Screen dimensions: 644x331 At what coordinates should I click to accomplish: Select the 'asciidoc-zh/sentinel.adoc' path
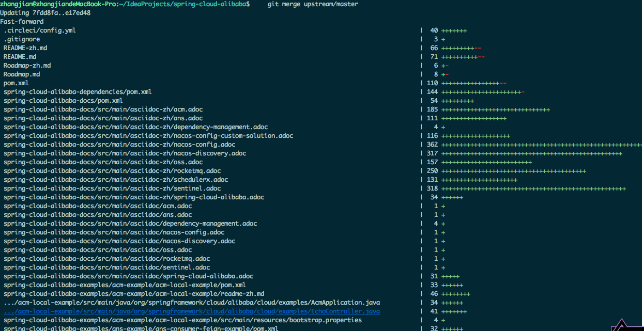[x=112, y=188]
